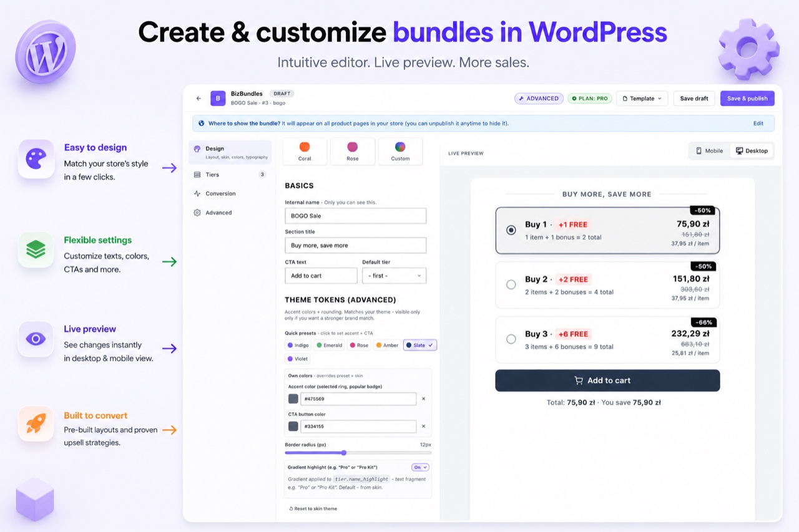Open the Default tier dropdown

pos(394,276)
